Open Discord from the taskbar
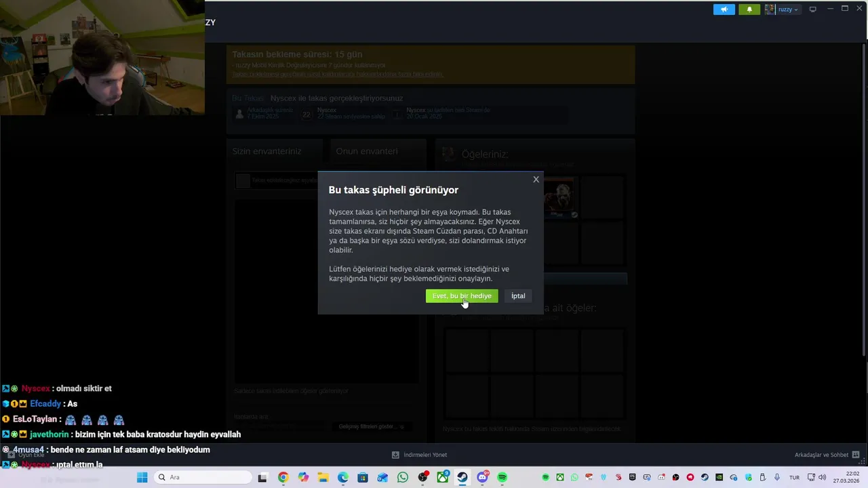This screenshot has height=488, width=868. [x=483, y=477]
